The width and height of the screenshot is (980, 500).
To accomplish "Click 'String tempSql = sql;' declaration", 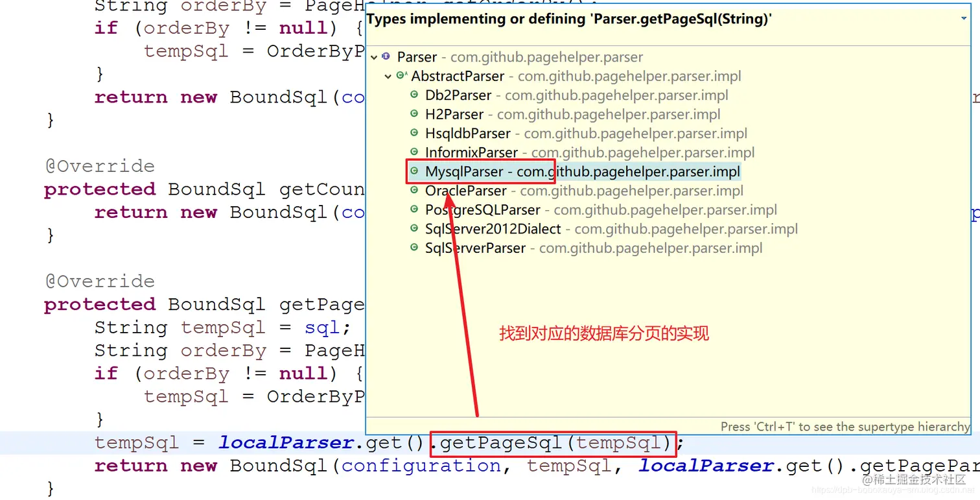I will pos(223,327).
